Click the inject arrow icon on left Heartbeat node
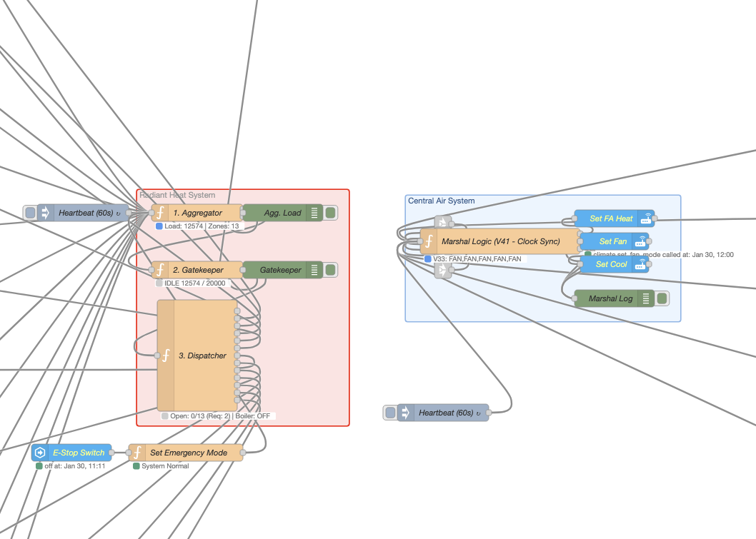The width and height of the screenshot is (756, 539). (45, 212)
